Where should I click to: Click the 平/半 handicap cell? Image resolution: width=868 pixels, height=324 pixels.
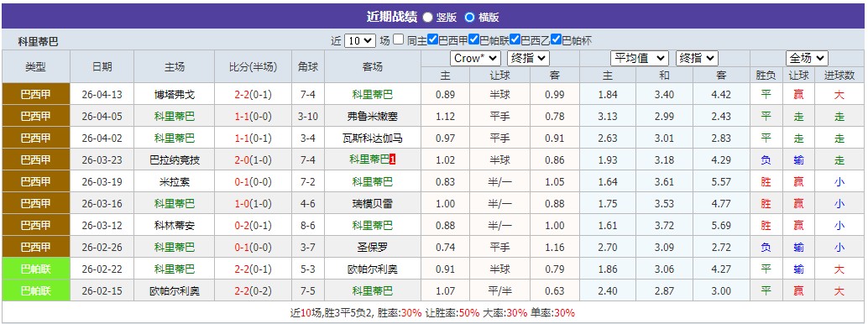pyautogui.click(x=499, y=290)
